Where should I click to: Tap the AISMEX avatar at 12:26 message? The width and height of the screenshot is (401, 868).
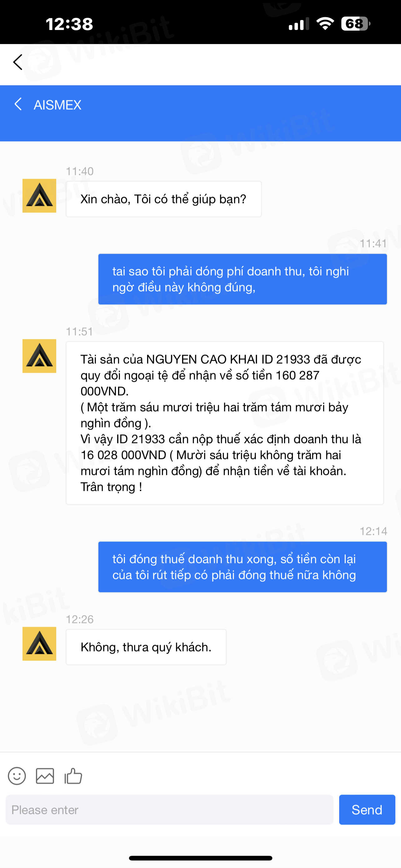(39, 644)
